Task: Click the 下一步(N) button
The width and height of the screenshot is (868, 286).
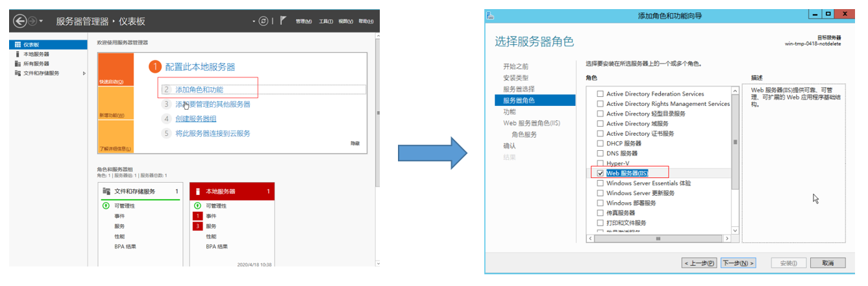Action: 738,263
